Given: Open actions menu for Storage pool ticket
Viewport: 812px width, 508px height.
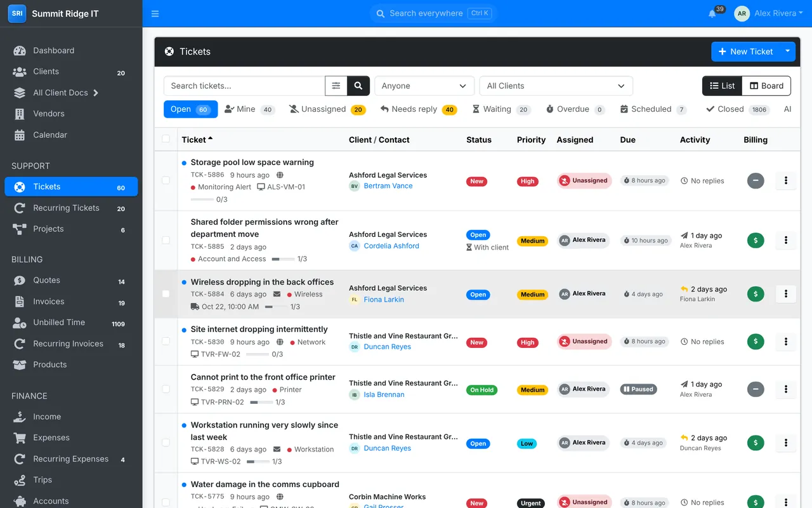Looking at the screenshot, I should (x=786, y=181).
